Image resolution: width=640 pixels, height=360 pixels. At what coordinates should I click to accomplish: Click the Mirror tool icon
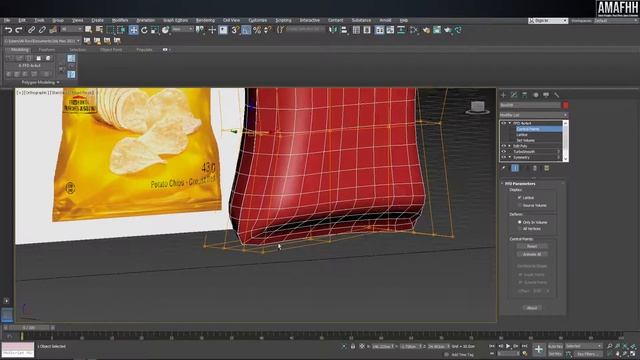tap(333, 30)
